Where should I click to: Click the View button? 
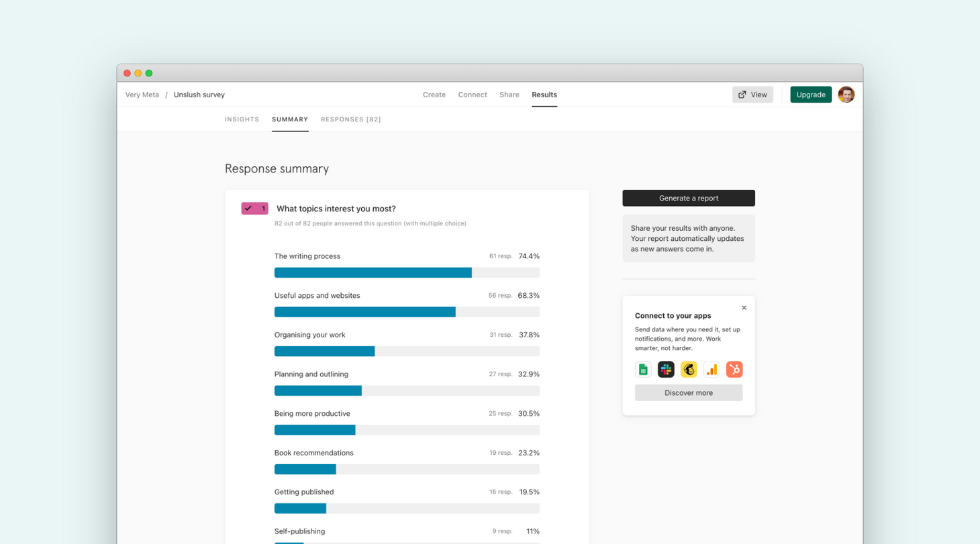tap(752, 95)
